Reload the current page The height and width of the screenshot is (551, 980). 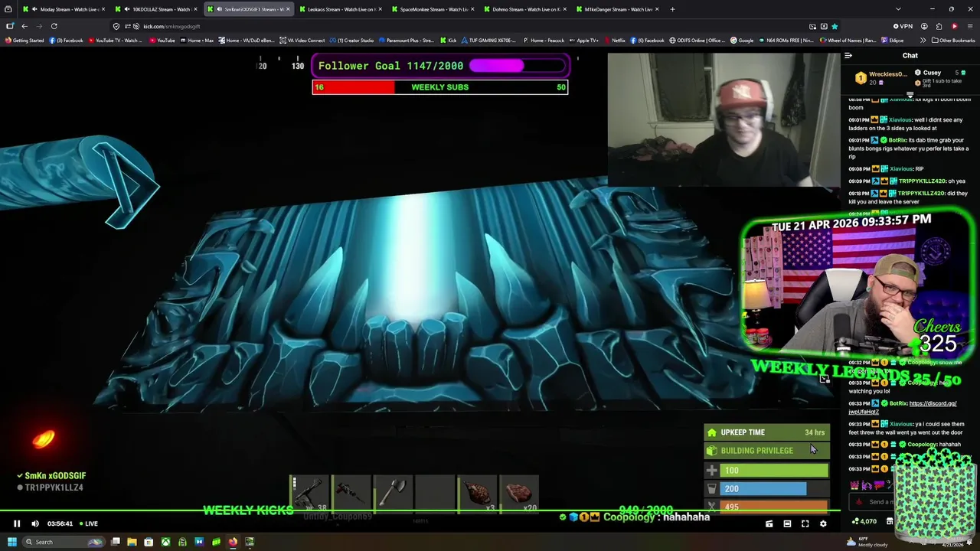coord(54,26)
